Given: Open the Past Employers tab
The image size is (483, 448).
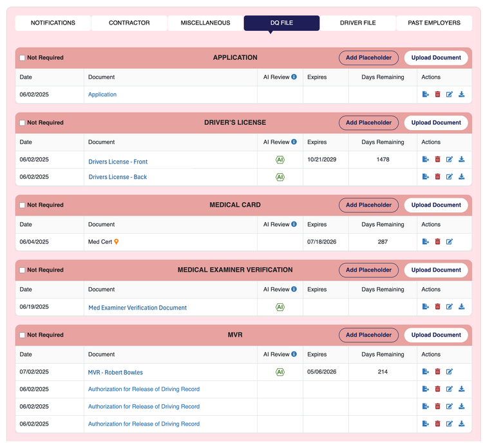Looking at the screenshot, I should point(434,23).
